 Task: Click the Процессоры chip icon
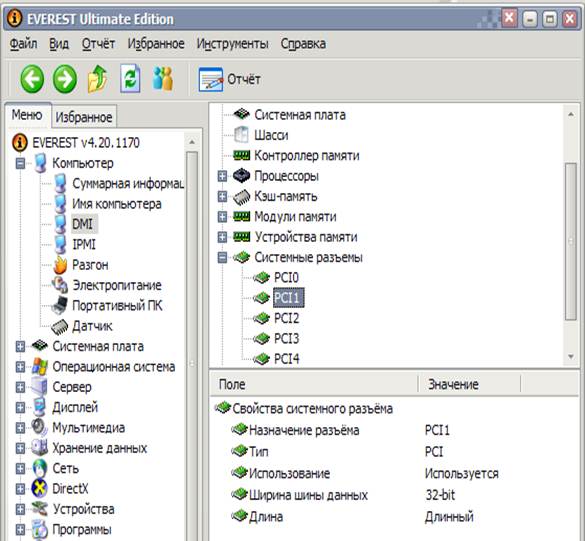coord(241,175)
